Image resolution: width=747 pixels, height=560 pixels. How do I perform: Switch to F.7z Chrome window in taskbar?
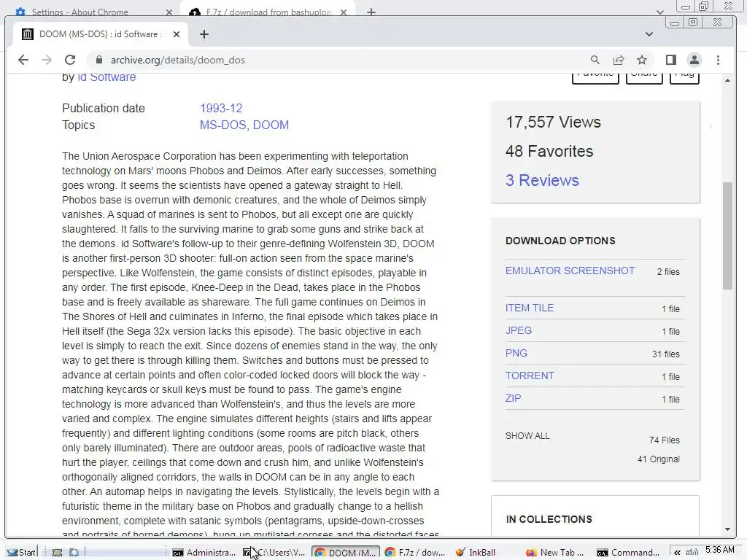coord(414,553)
